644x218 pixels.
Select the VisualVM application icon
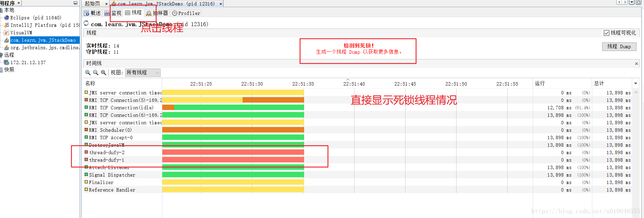pos(6,33)
